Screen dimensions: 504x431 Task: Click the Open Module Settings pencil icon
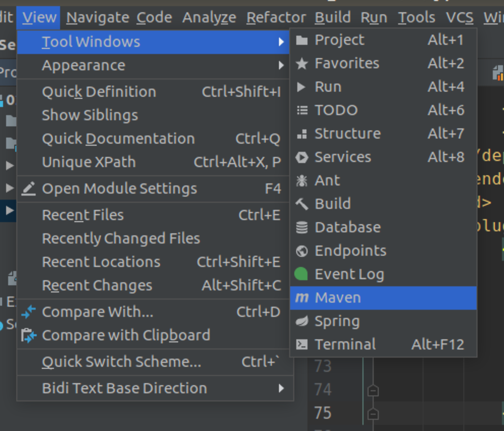(29, 189)
